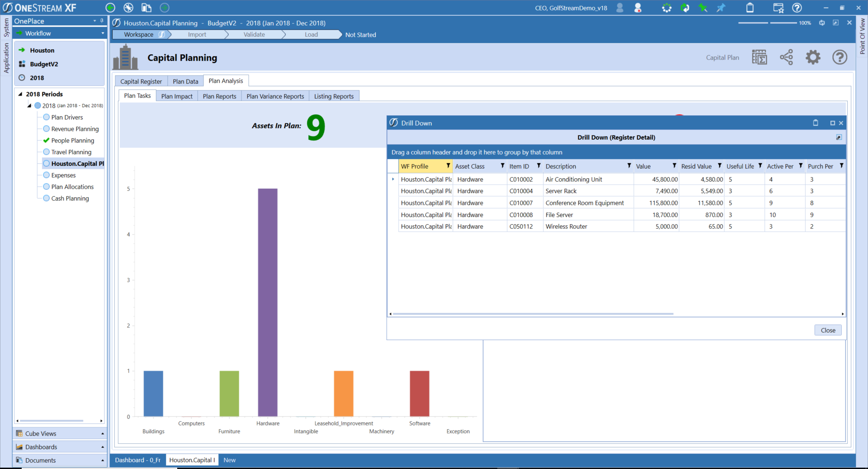Open the clipboard icon in title bar
This screenshot has width=868, height=469.
click(x=750, y=8)
